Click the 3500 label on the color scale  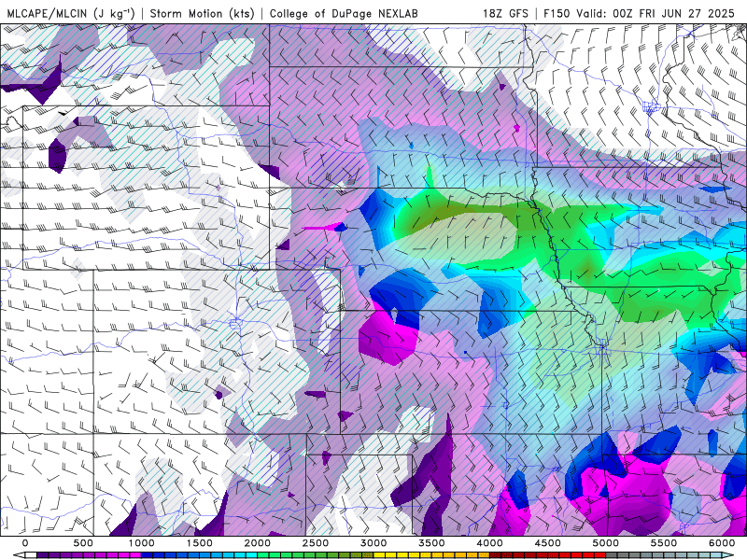tap(431, 543)
